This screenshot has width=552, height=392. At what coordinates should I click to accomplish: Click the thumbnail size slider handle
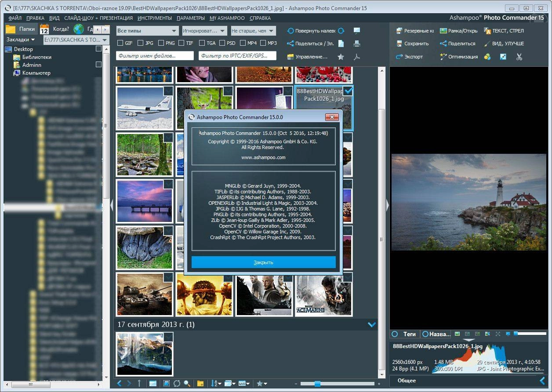(x=317, y=384)
